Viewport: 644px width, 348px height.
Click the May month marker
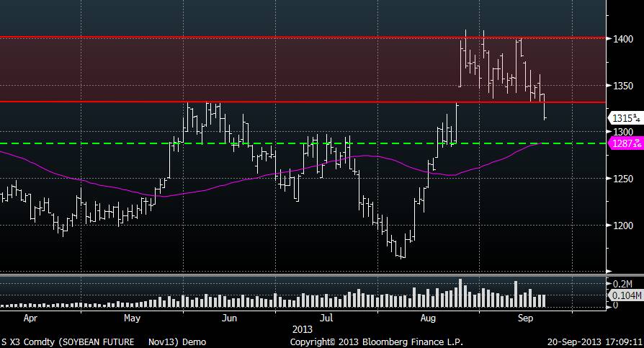click(x=132, y=317)
